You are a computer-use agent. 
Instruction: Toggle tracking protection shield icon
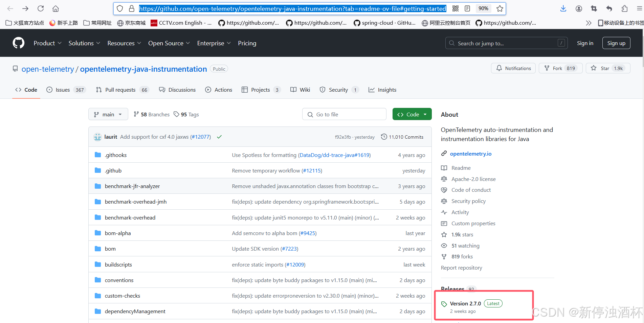pos(119,8)
